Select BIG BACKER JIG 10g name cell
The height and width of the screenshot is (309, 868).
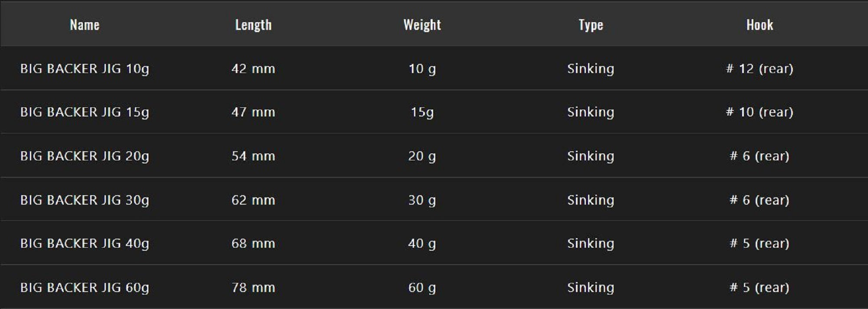tap(85, 69)
